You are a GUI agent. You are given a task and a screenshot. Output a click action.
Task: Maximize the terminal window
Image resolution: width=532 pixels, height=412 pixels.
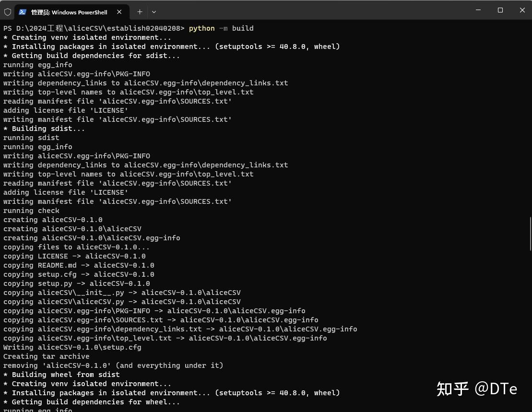[500, 10]
